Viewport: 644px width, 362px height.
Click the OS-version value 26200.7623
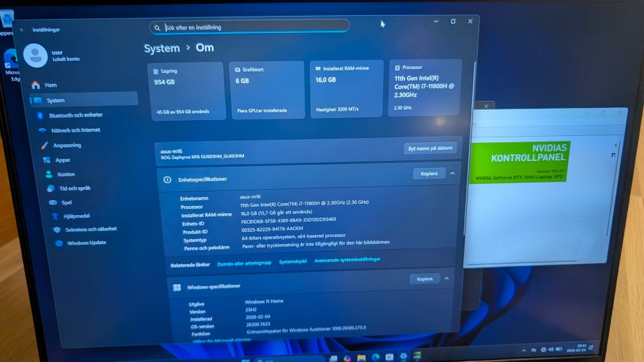coord(258,324)
